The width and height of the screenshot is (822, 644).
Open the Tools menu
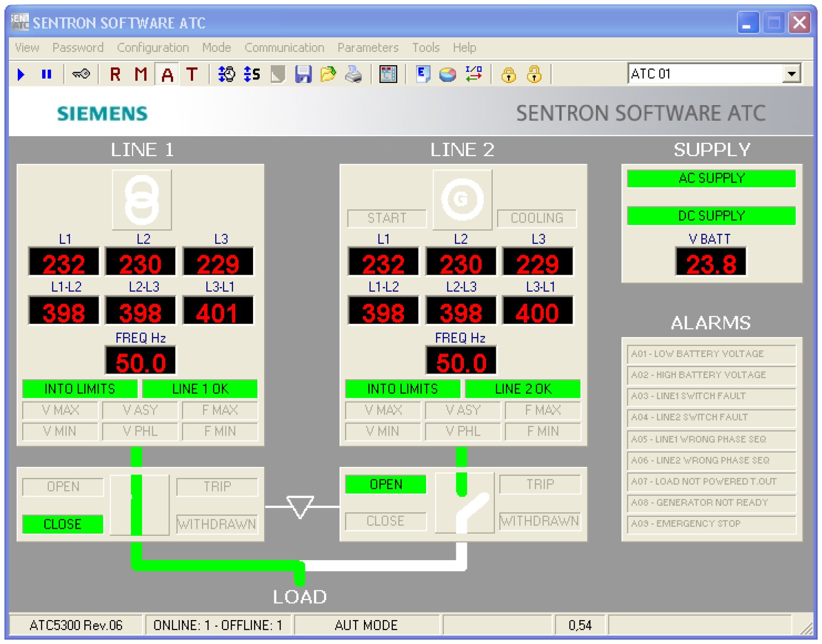[426, 47]
